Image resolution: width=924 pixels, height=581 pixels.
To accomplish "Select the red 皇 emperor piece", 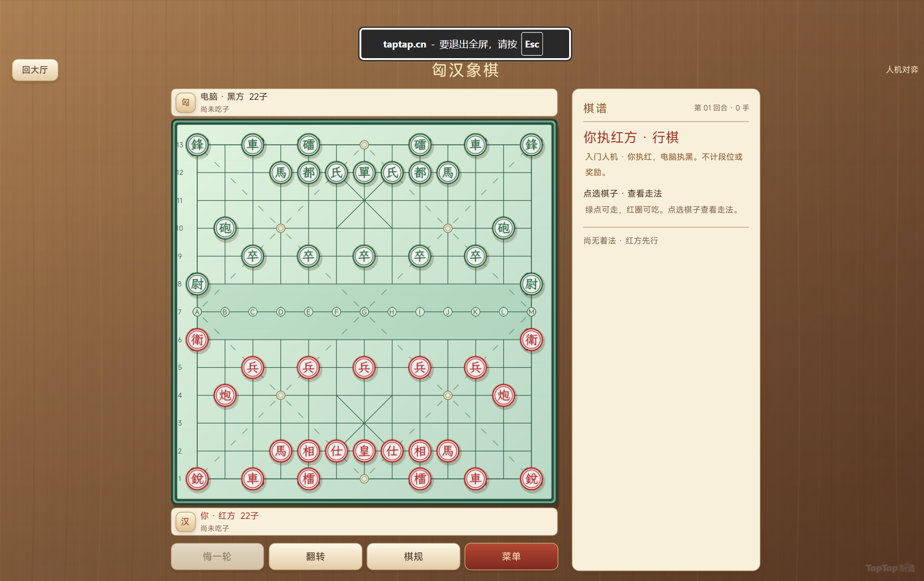I will click(x=364, y=451).
